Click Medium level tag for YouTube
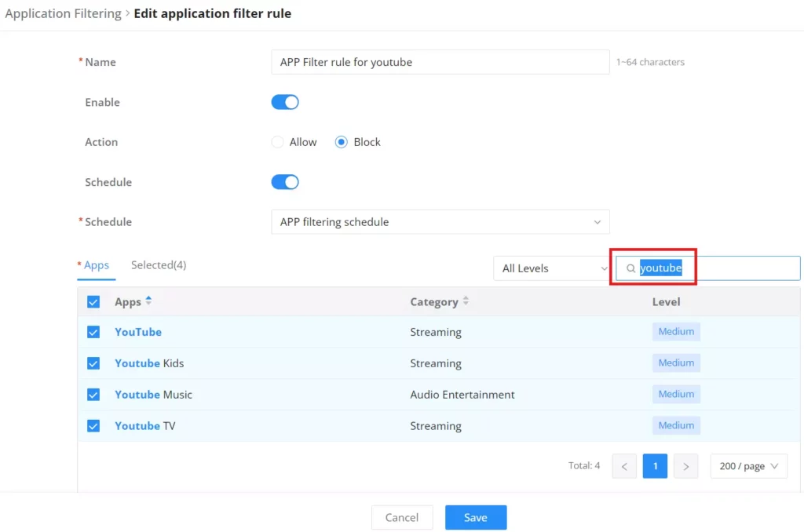Screen dimensions: 804x532 [676, 332]
